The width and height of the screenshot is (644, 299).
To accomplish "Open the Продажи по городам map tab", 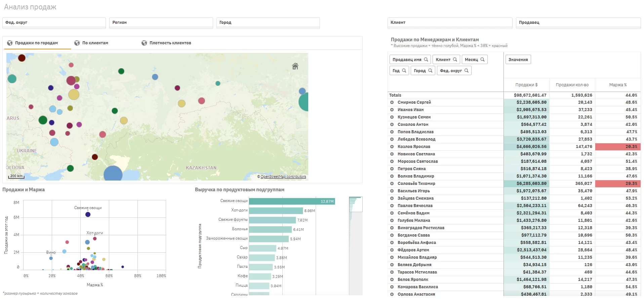I will 37,43.
